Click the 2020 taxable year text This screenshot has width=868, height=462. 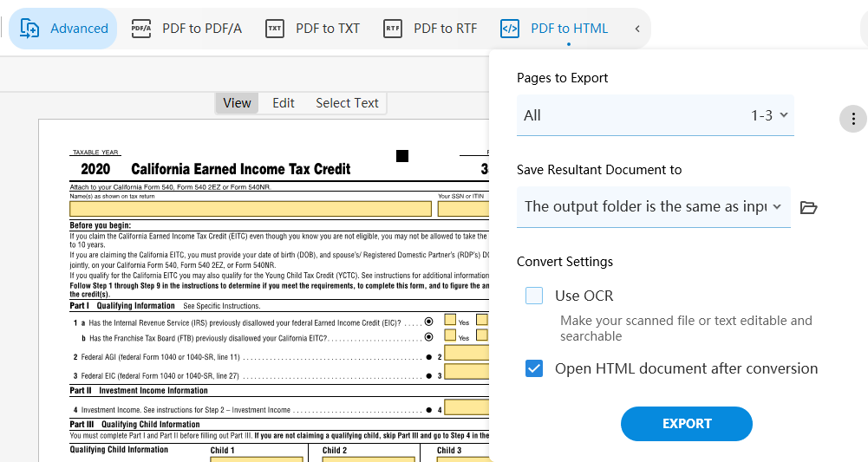[x=95, y=169]
